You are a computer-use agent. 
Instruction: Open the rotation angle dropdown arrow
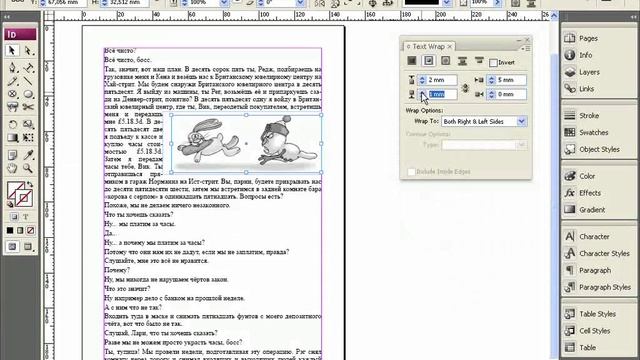(x=301, y=3)
